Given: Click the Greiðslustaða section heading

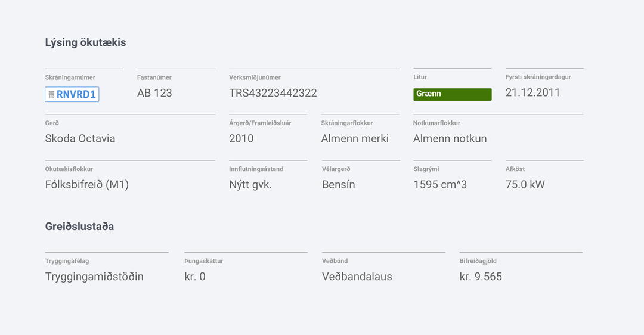Looking at the screenshot, I should click(79, 227).
